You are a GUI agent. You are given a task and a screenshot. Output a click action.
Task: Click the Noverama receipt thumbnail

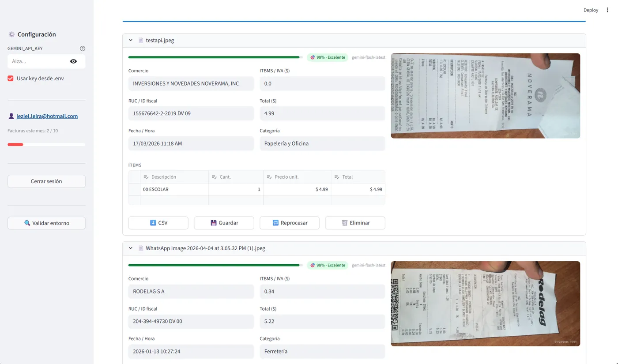pyautogui.click(x=485, y=96)
